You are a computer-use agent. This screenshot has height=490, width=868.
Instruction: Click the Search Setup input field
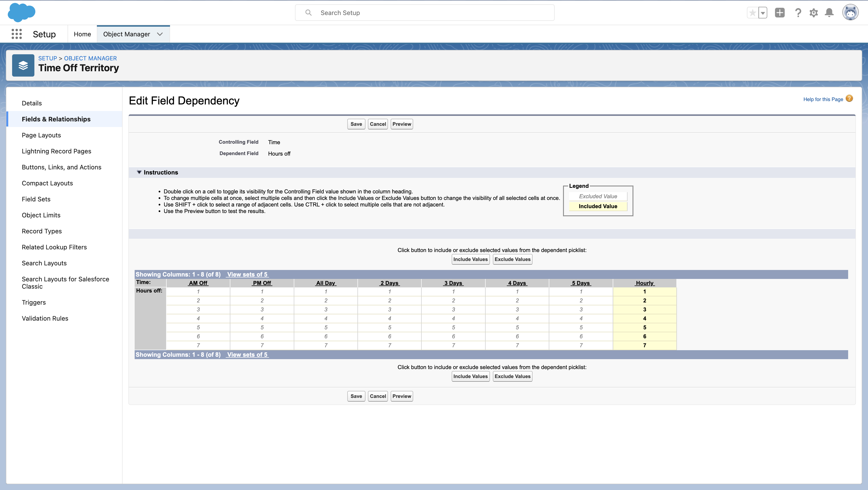425,13
